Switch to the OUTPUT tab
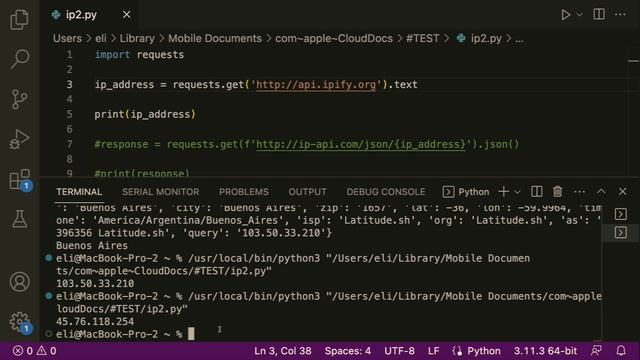The image size is (640, 360). tap(307, 192)
